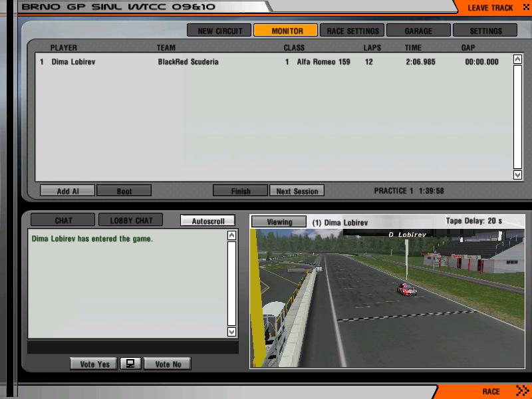Open the New Circuit tab

[219, 31]
